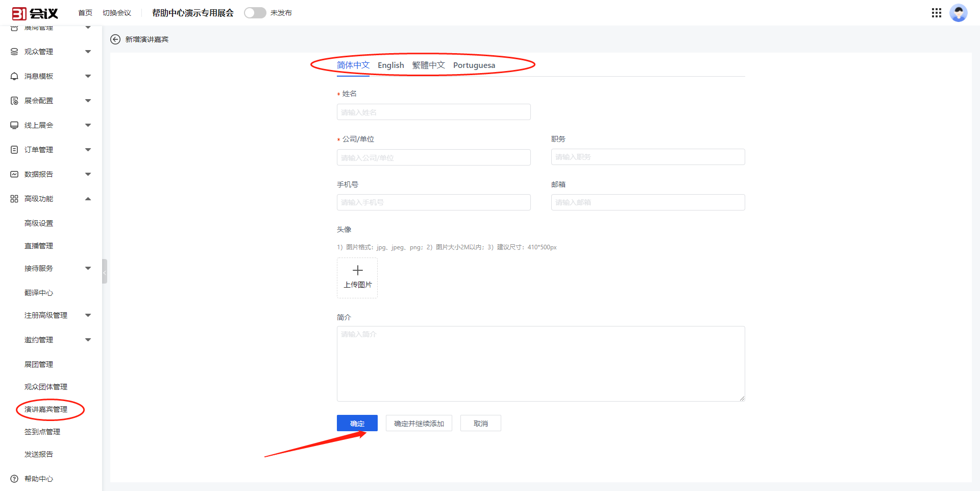Focus the 手机号 input field

[x=434, y=202]
